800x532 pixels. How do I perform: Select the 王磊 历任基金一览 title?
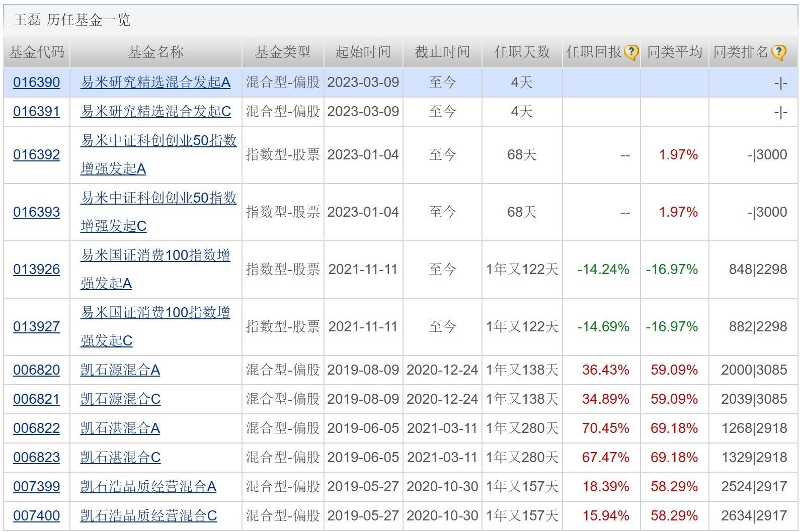(x=72, y=20)
